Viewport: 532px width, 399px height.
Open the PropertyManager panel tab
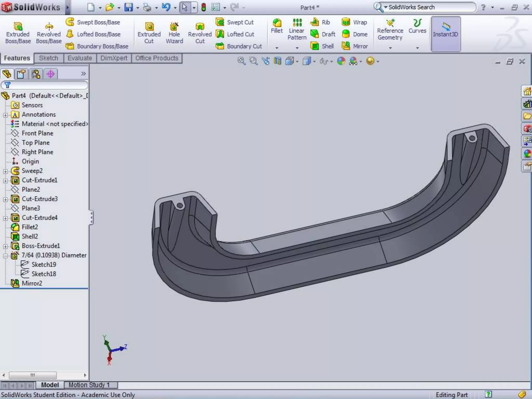point(21,74)
